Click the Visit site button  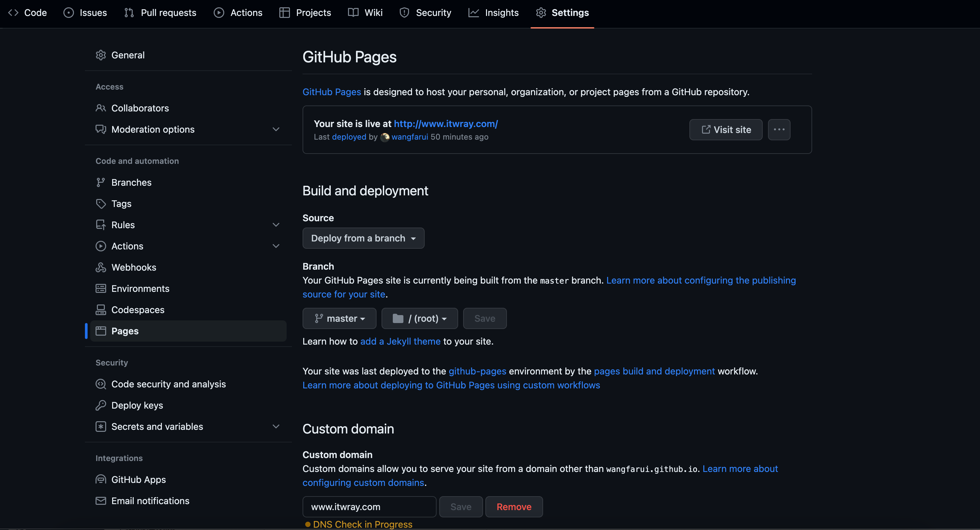coord(726,130)
